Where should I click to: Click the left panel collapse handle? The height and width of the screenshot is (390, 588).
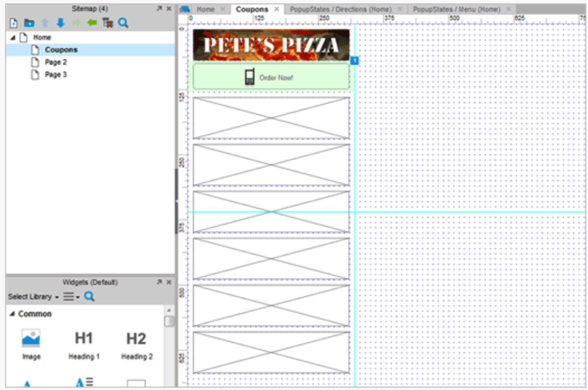(x=176, y=201)
